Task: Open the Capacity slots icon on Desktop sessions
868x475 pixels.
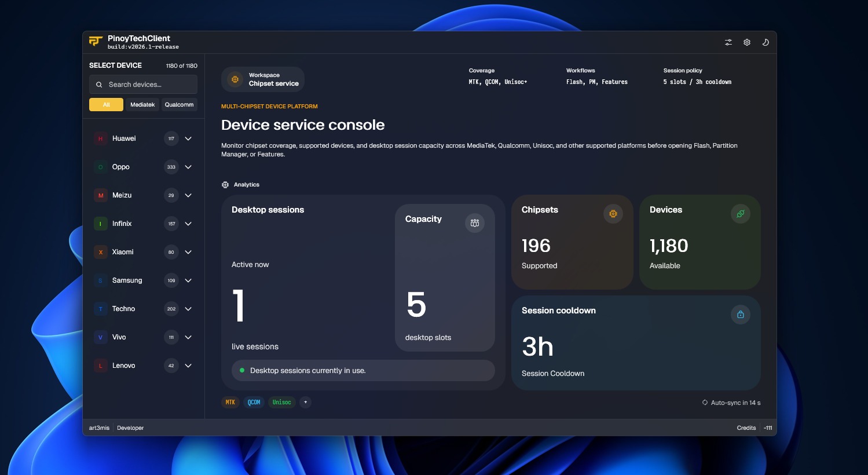Action: point(474,222)
